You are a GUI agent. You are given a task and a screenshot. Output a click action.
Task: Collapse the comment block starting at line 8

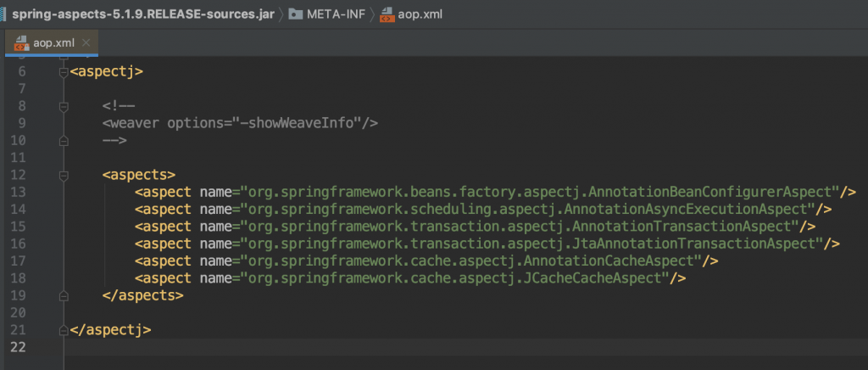pyautogui.click(x=63, y=107)
